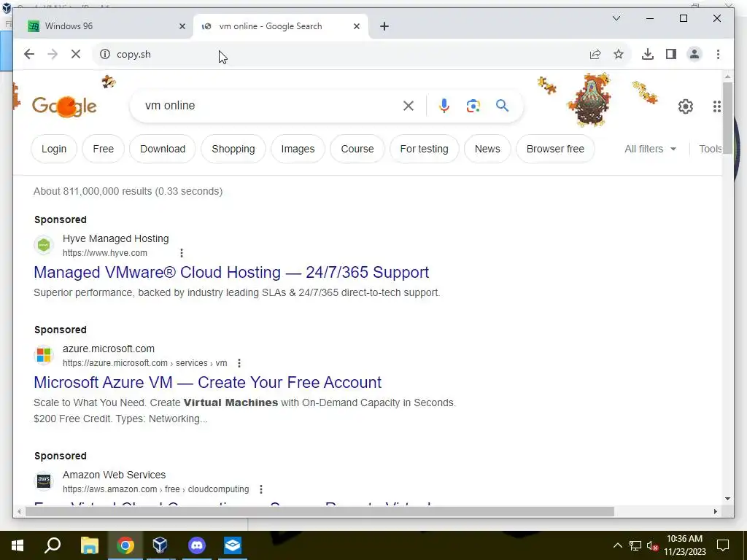
Task: Open the Hyve Managed Hosting site name
Action: [x=116, y=238]
